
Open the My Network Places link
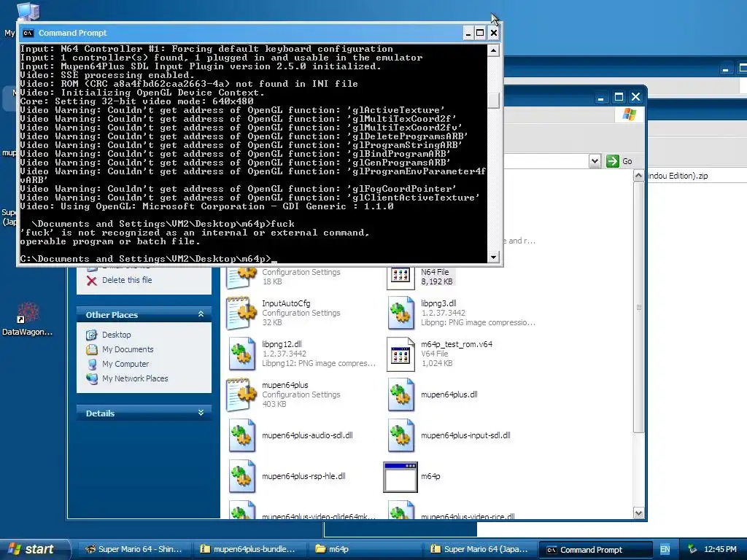[135, 378]
